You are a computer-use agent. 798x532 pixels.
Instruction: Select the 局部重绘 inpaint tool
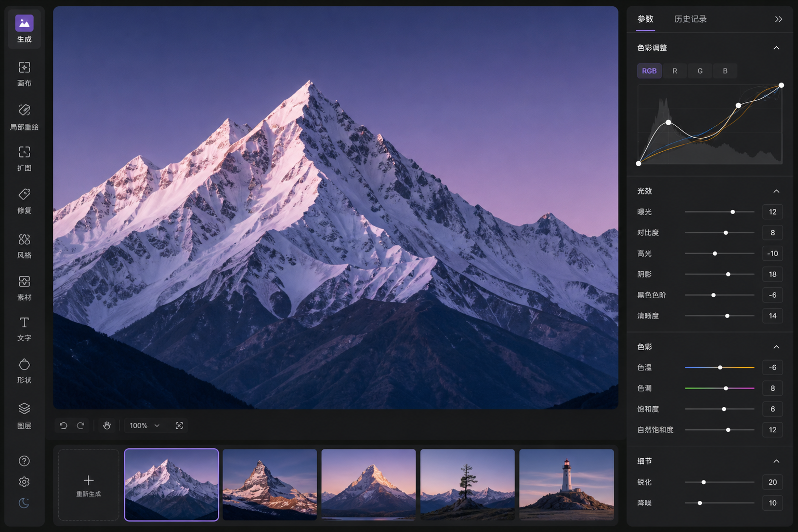24,117
